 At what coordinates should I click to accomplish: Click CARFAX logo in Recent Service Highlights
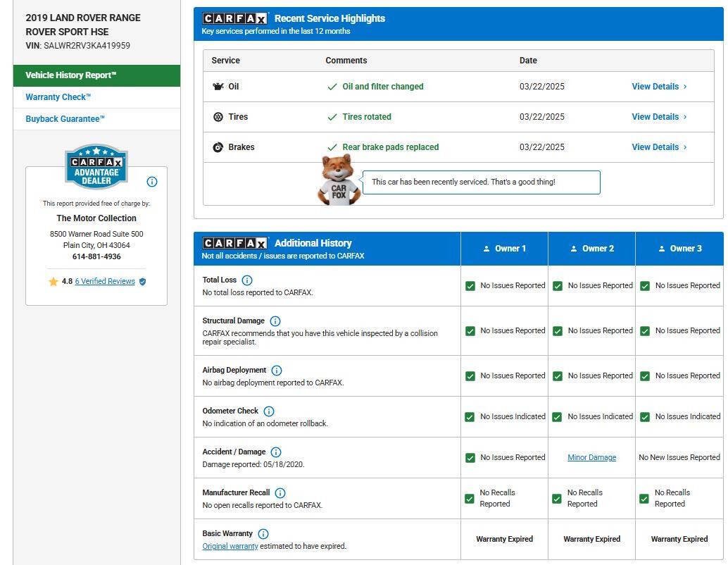tap(235, 18)
